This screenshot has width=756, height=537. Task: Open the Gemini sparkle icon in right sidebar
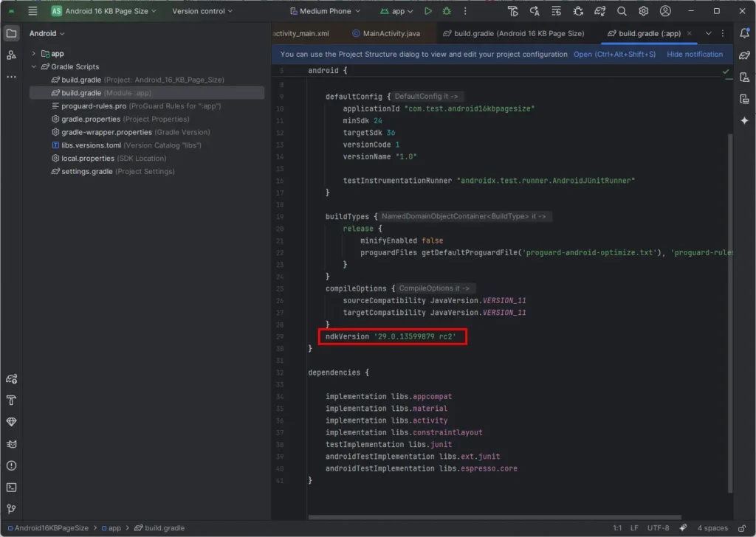pos(744,120)
